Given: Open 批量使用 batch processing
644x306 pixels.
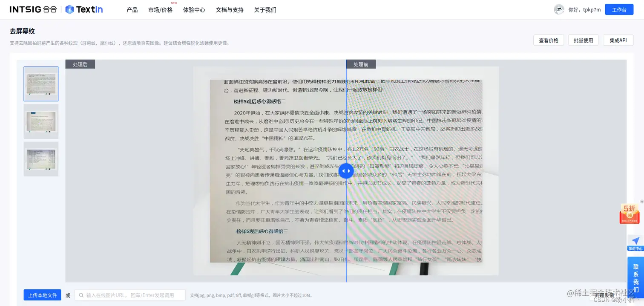Looking at the screenshot, I should click(x=583, y=40).
